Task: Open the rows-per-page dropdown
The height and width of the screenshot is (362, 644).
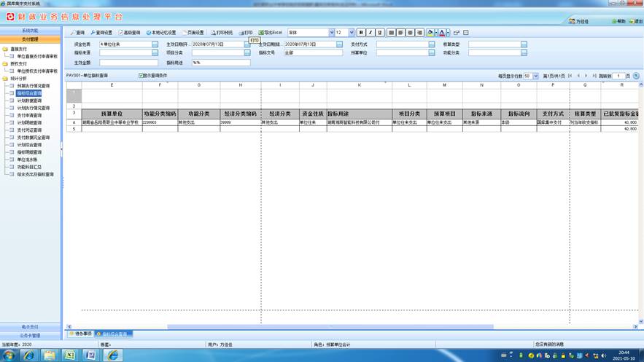Action: tap(535, 76)
